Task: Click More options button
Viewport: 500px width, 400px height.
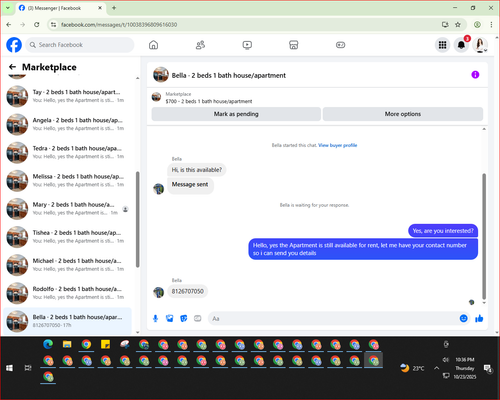Action: [403, 114]
